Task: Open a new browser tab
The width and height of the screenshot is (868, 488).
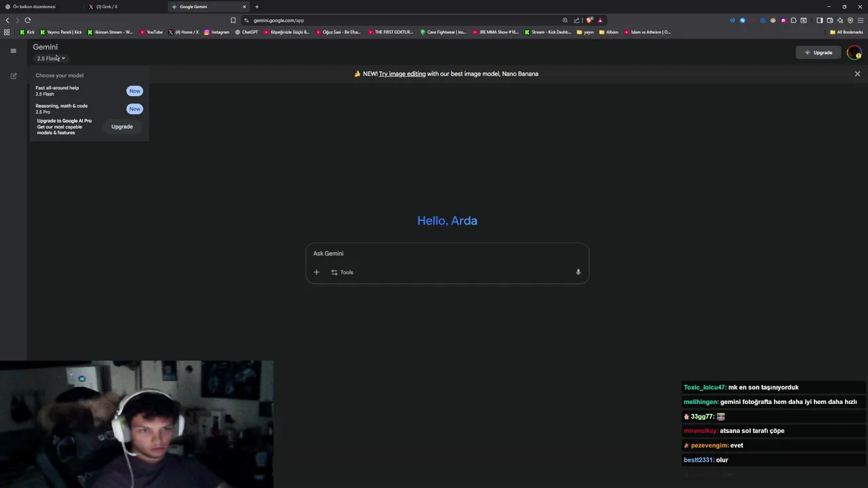Action: (256, 7)
